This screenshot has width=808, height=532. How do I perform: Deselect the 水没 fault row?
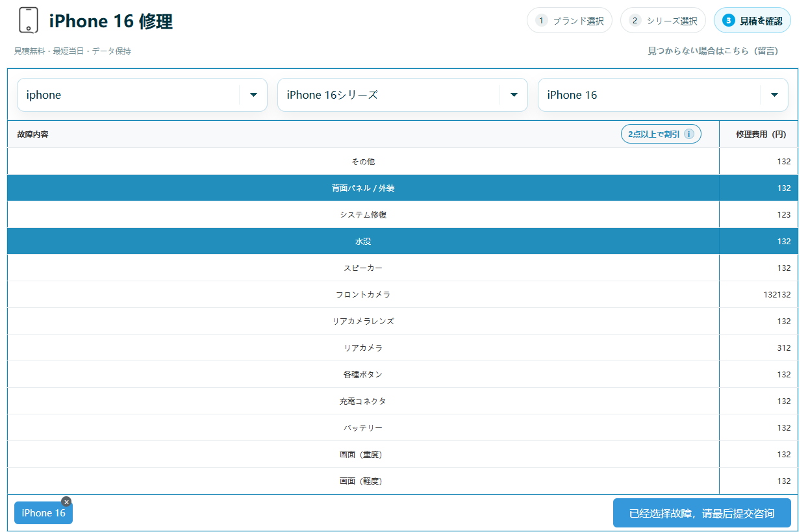click(x=363, y=242)
